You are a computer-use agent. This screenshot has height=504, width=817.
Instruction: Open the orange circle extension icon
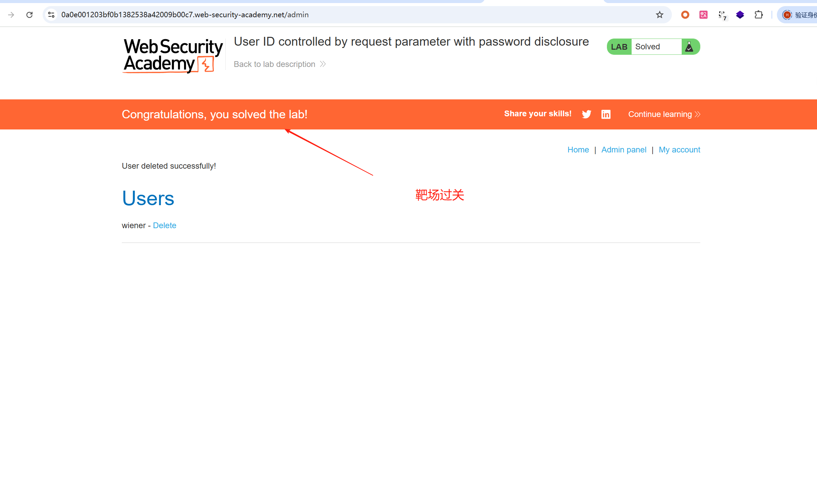[x=685, y=15]
